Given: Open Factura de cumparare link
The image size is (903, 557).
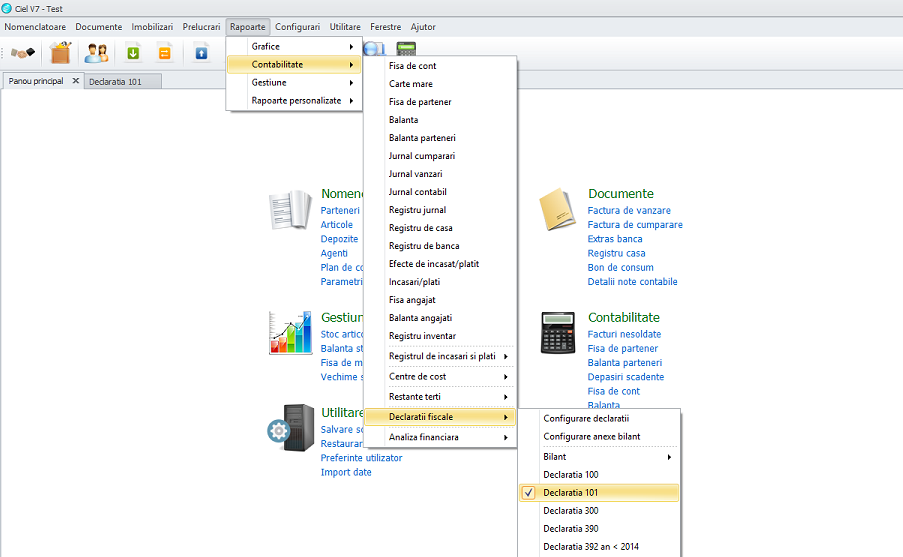Looking at the screenshot, I should [x=635, y=225].
